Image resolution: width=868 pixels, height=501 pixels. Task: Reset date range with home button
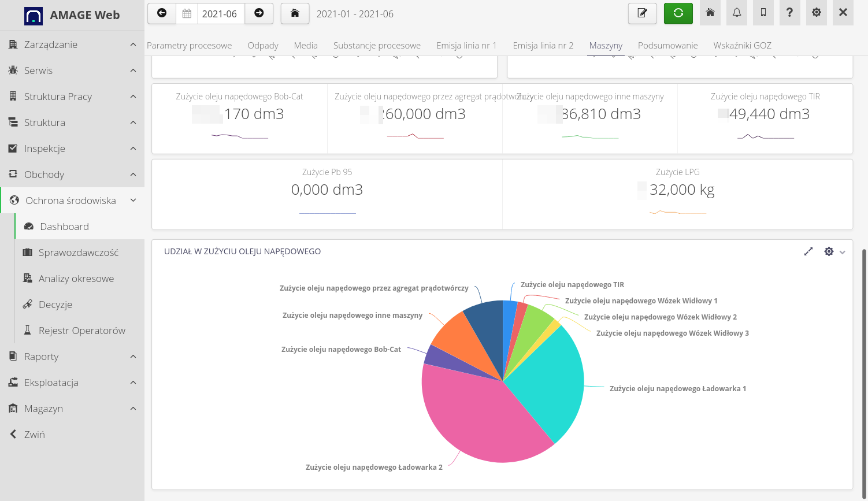pyautogui.click(x=295, y=13)
